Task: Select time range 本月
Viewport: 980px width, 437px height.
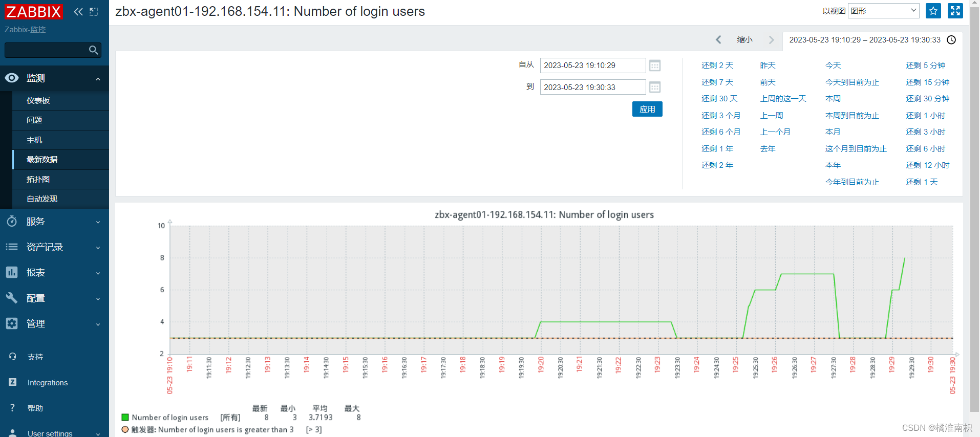Action: point(833,132)
